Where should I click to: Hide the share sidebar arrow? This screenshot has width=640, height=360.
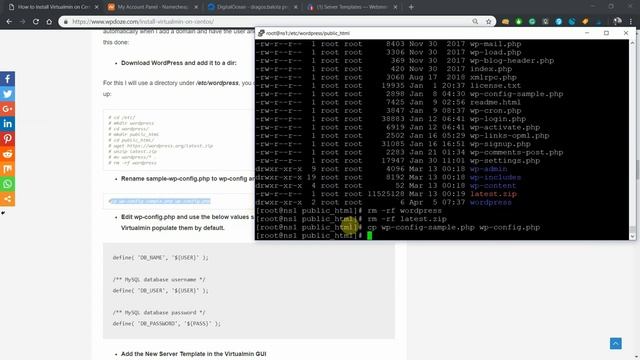[x=3, y=213]
